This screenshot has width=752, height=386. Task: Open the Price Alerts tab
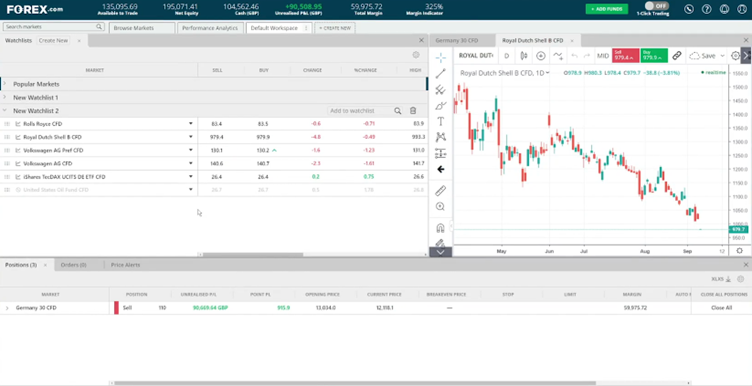[x=125, y=265]
